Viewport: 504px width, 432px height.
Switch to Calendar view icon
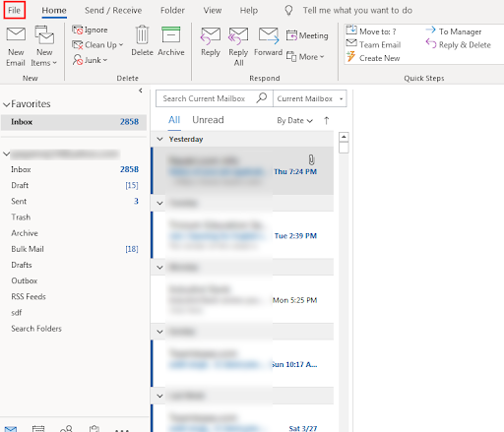[38, 429]
